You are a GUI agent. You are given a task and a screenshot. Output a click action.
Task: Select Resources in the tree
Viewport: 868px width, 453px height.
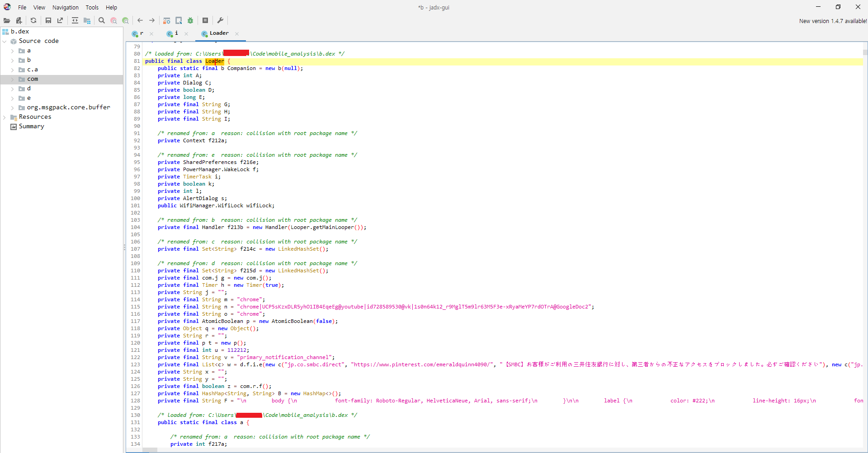tap(35, 117)
